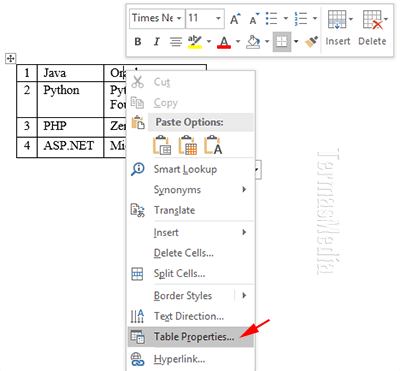Click the Text Direction icon
The image size is (400, 371).
pos(137,316)
